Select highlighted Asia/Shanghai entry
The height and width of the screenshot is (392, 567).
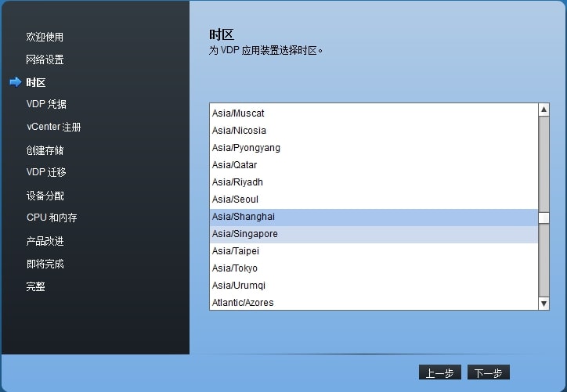(x=374, y=217)
